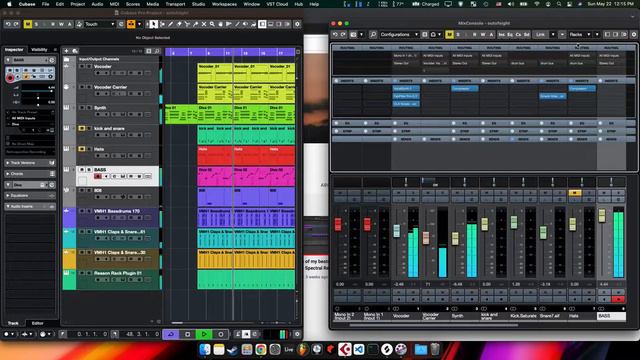The width and height of the screenshot is (640, 360).
Task: Click the green Play transport button
Action: tap(204, 334)
